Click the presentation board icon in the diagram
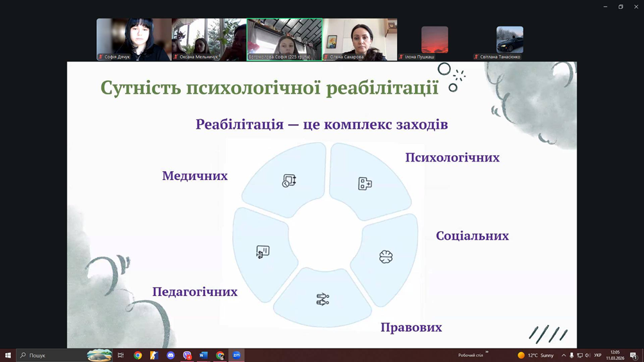This screenshot has width=644, height=362. [263, 252]
